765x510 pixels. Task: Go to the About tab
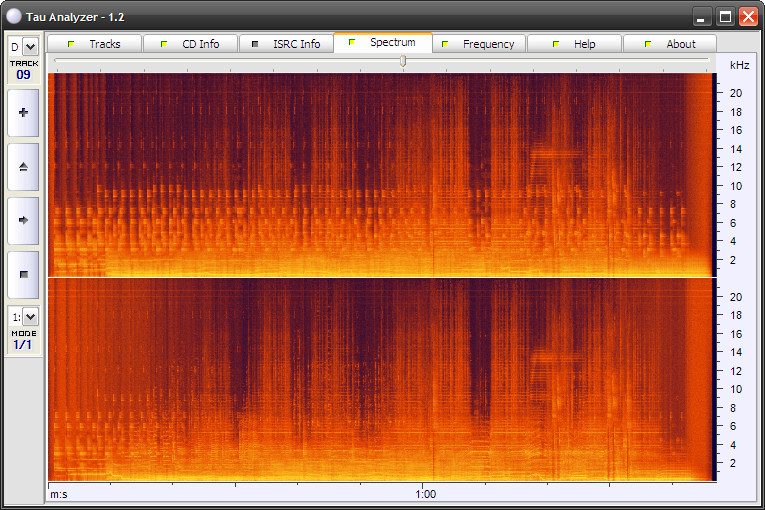[670, 44]
